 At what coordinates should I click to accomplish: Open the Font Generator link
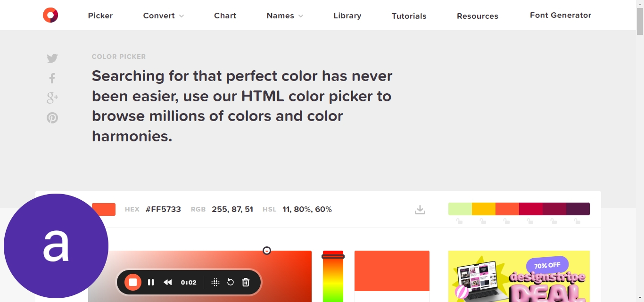pyautogui.click(x=561, y=15)
